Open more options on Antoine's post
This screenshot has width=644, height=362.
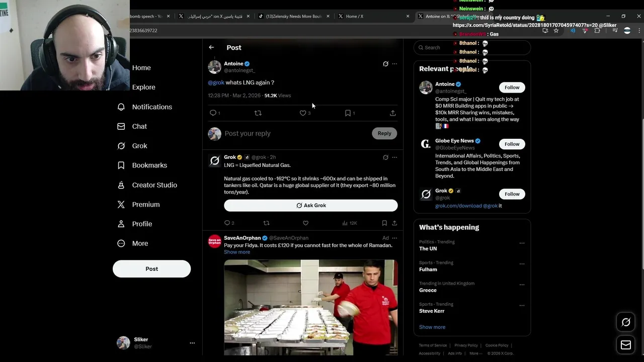394,64
